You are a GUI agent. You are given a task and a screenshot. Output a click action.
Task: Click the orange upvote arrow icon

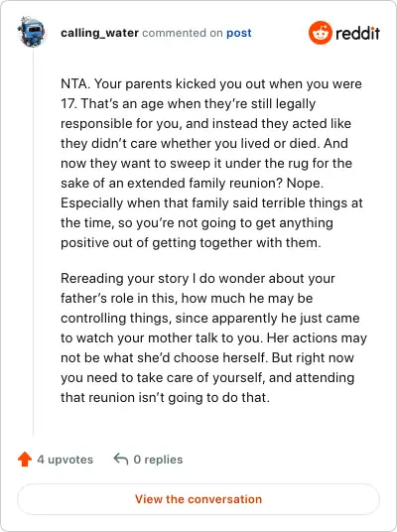pos(25,460)
